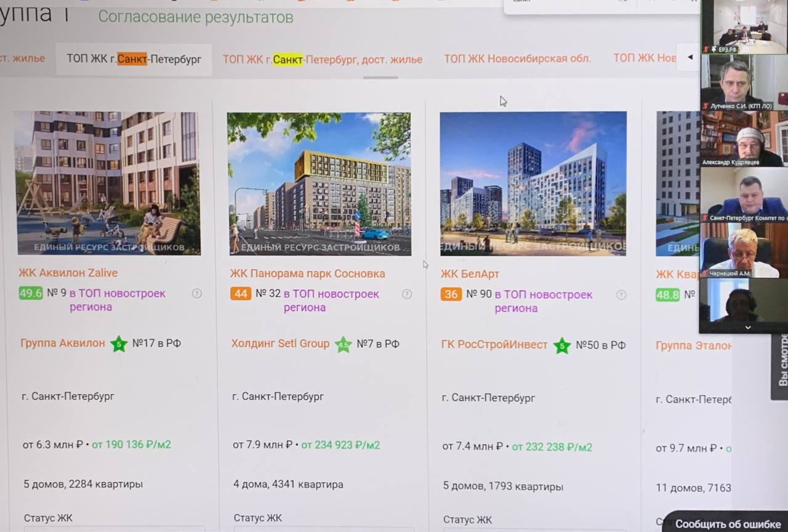The height and width of the screenshot is (532, 788).
Task: Open the ЖК БелАрт link
Action: tap(470, 274)
